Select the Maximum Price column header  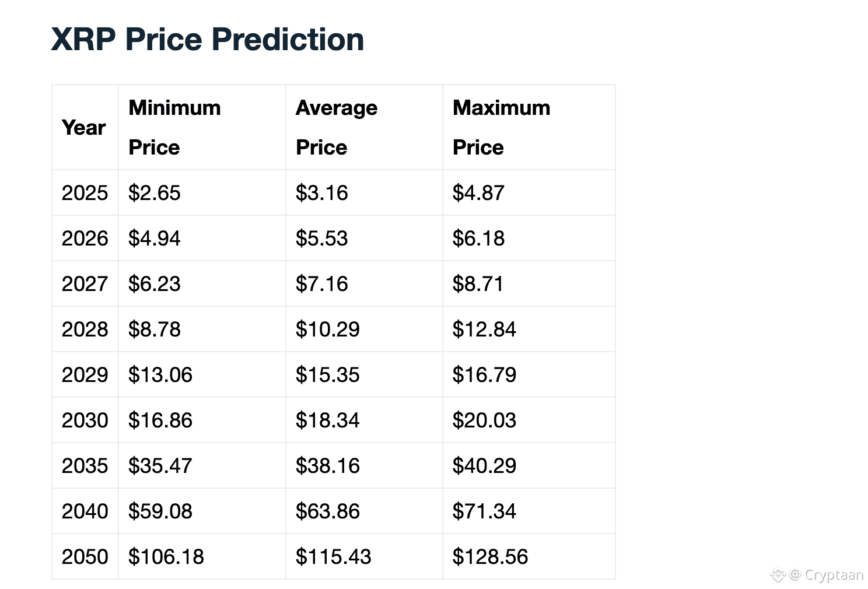pyautogui.click(x=501, y=128)
